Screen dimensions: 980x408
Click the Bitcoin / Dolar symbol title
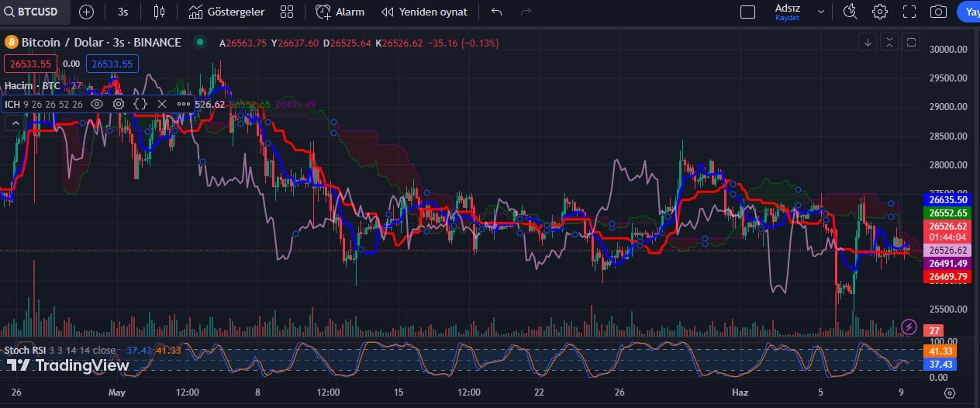coord(101,43)
